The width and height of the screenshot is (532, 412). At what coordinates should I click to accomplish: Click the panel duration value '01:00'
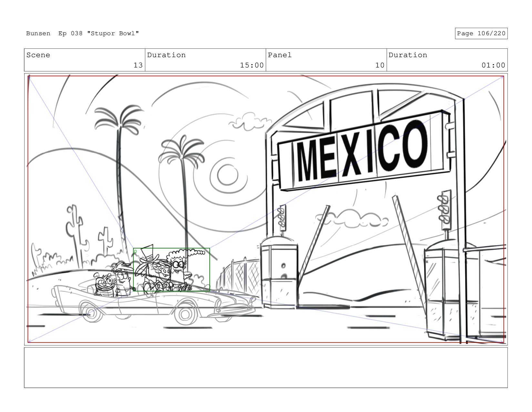pyautogui.click(x=493, y=65)
